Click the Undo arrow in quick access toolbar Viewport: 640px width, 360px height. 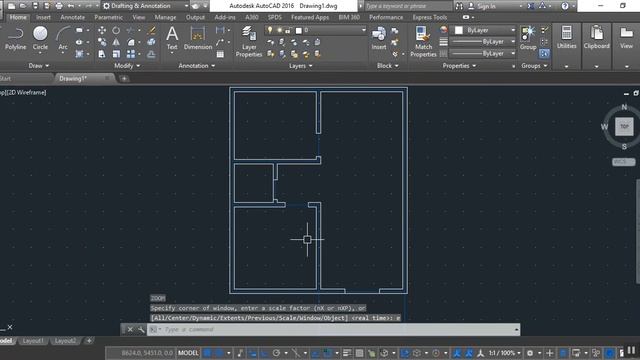(x=71, y=6)
